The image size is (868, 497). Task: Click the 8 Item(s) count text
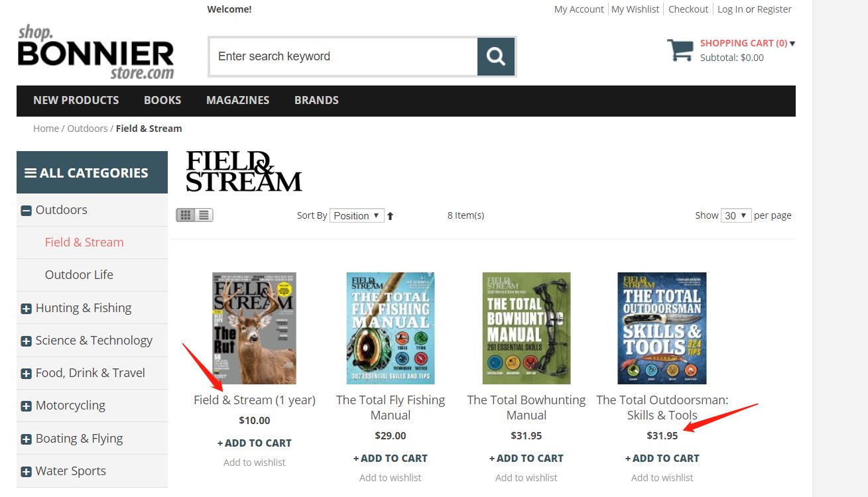[466, 215]
